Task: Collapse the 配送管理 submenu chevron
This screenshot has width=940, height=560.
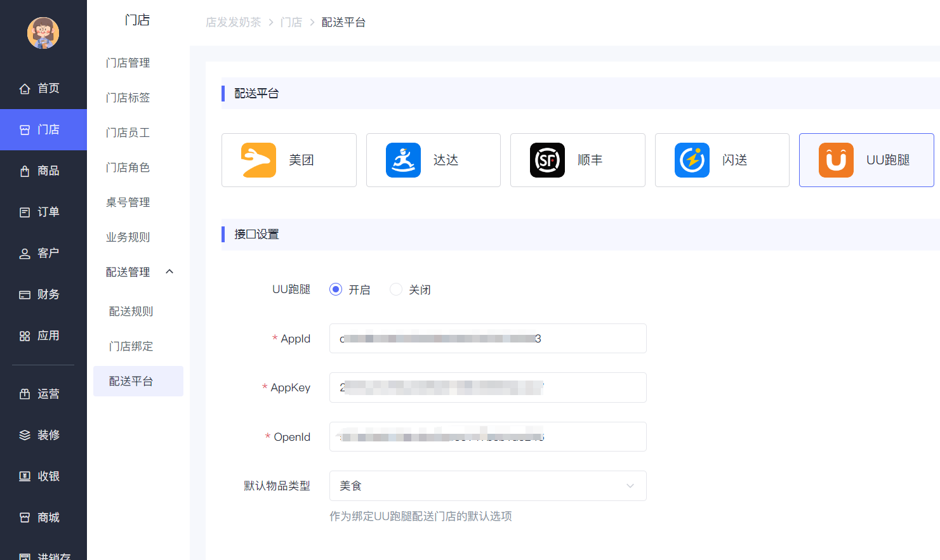Action: click(x=169, y=271)
